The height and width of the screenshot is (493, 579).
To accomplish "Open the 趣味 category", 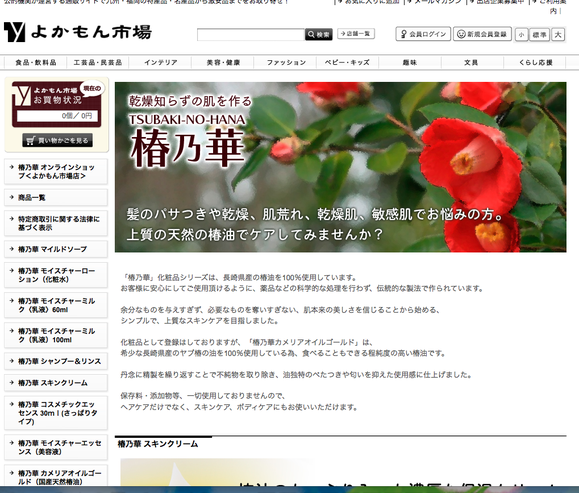I will pos(410,62).
